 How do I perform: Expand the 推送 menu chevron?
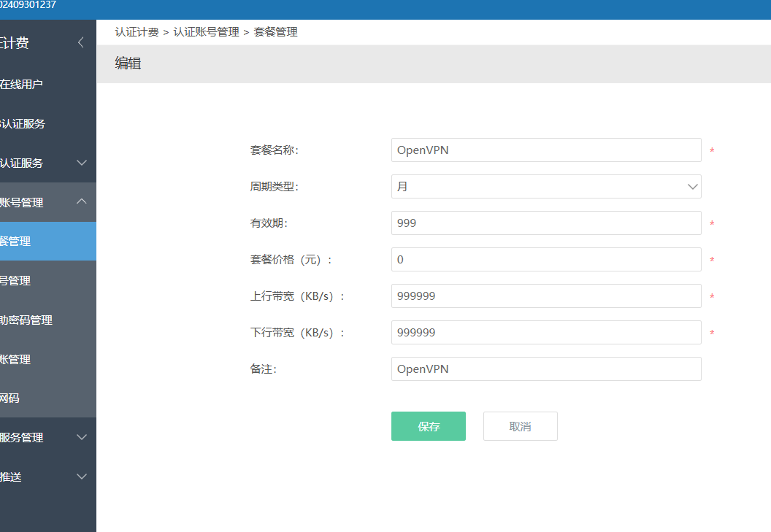coord(82,477)
